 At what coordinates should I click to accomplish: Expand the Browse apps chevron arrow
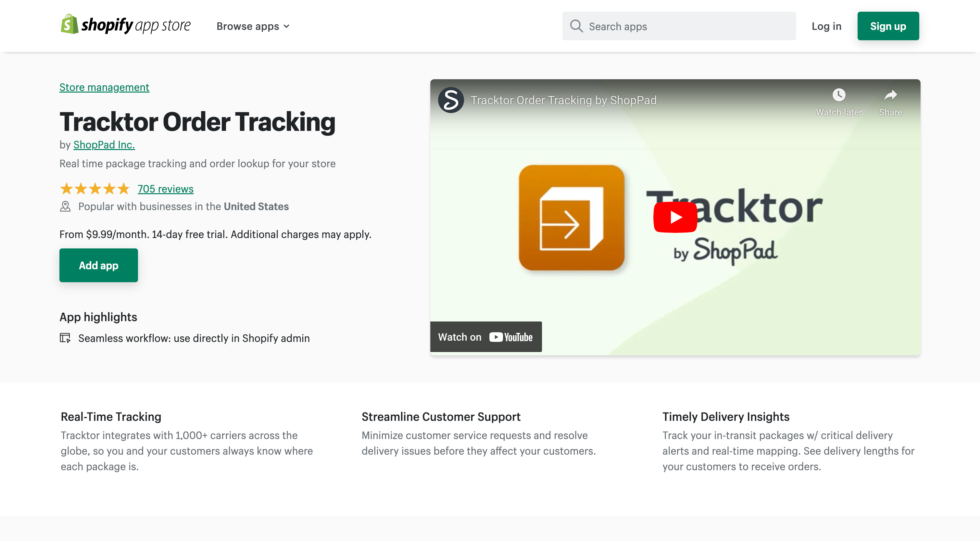(x=288, y=26)
